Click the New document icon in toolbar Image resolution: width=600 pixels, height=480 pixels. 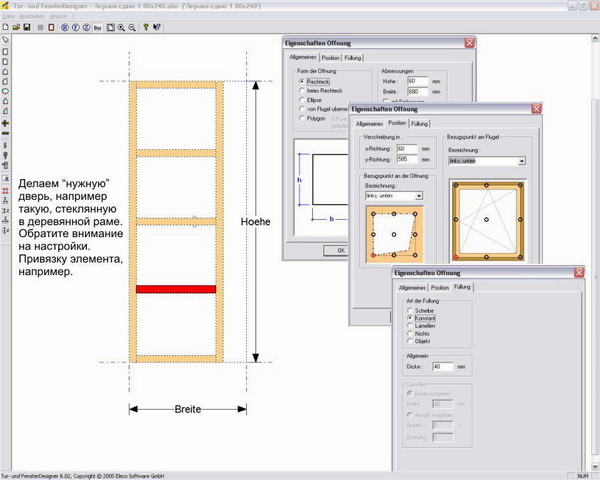point(6,27)
